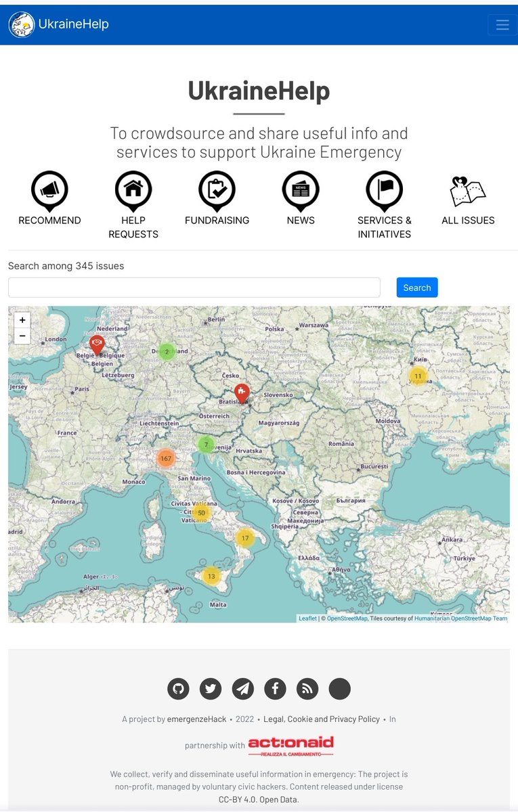
Task: Open the Recommend megaphone icon
Action: click(x=49, y=191)
